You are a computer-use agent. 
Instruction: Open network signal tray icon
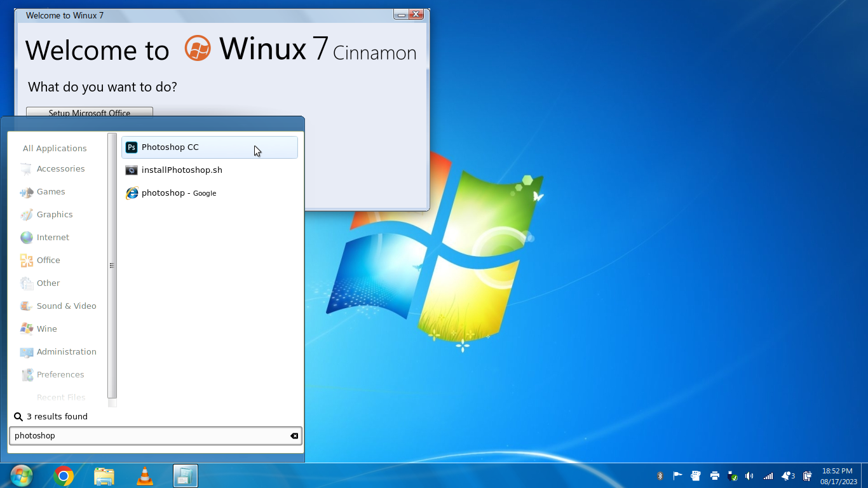(x=768, y=476)
